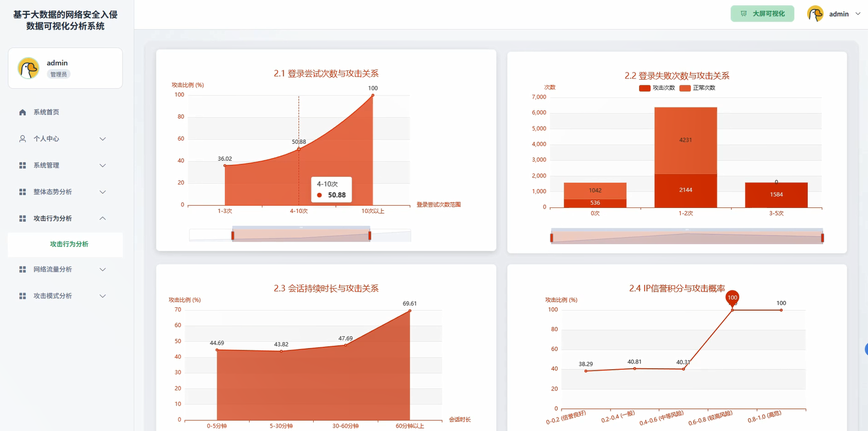
Task: Click the home icon beside 系统首页
Action: coord(22,112)
